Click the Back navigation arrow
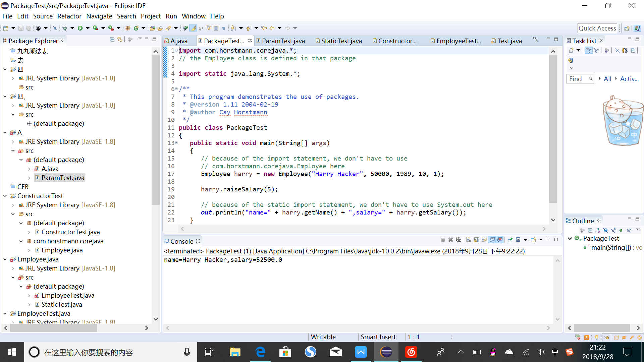 pyautogui.click(x=272, y=28)
